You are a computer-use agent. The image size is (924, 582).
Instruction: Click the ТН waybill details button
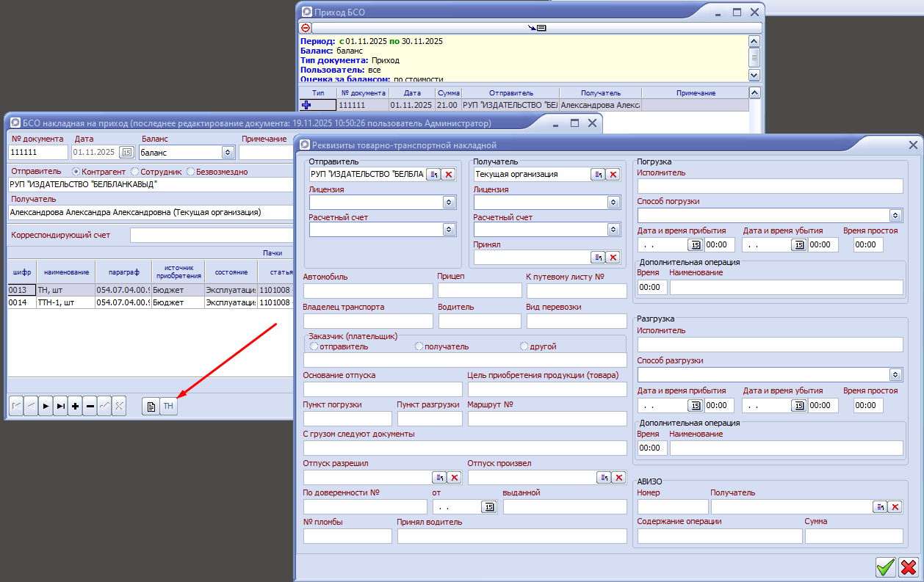(x=169, y=406)
